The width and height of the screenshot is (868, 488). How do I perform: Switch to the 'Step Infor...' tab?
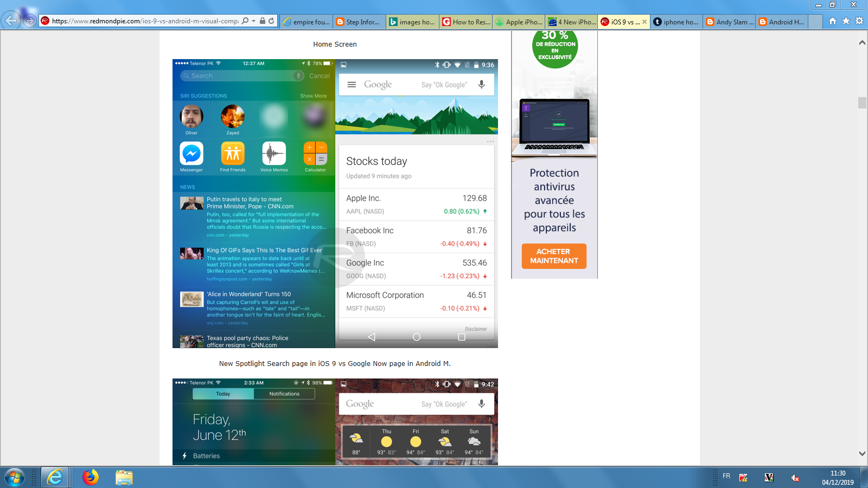pos(360,22)
